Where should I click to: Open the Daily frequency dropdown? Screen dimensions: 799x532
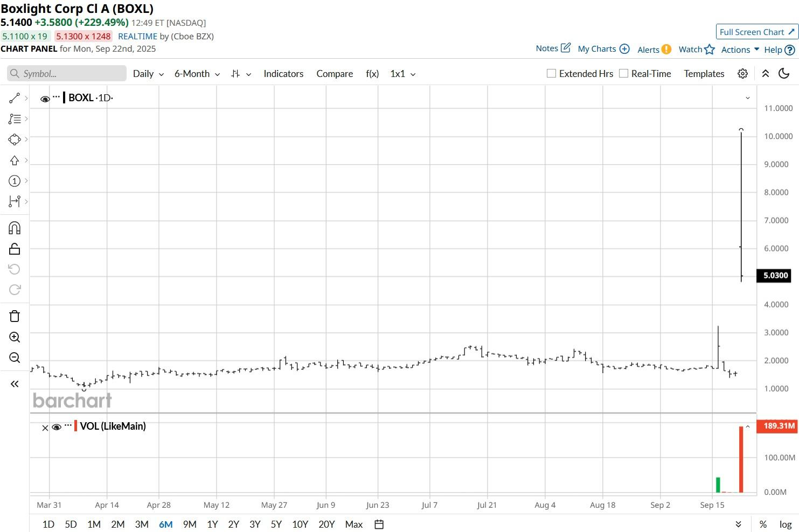(148, 74)
